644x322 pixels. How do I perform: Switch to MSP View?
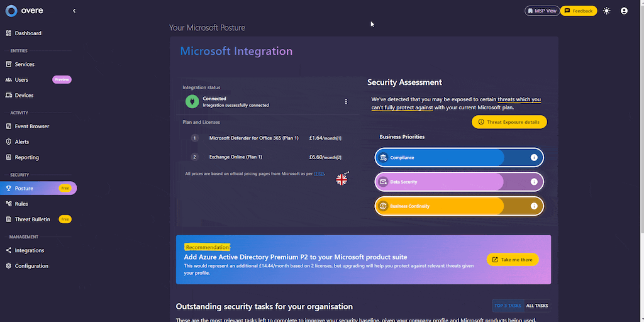541,11
